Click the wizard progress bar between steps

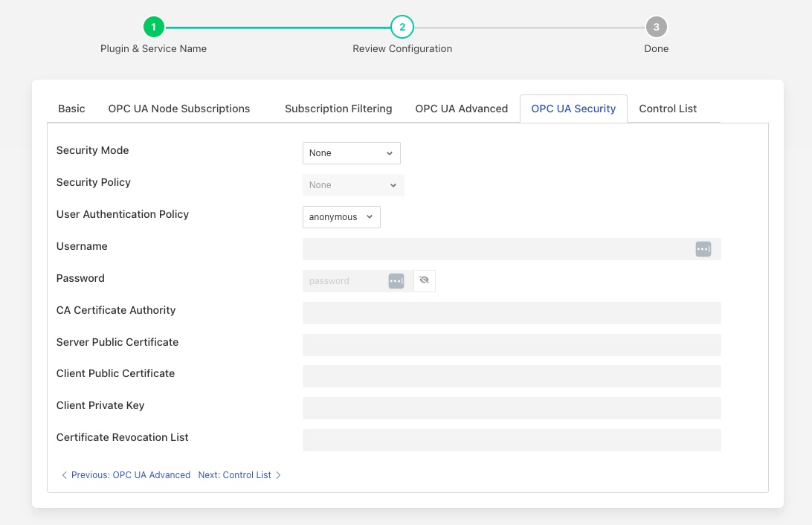pos(275,26)
